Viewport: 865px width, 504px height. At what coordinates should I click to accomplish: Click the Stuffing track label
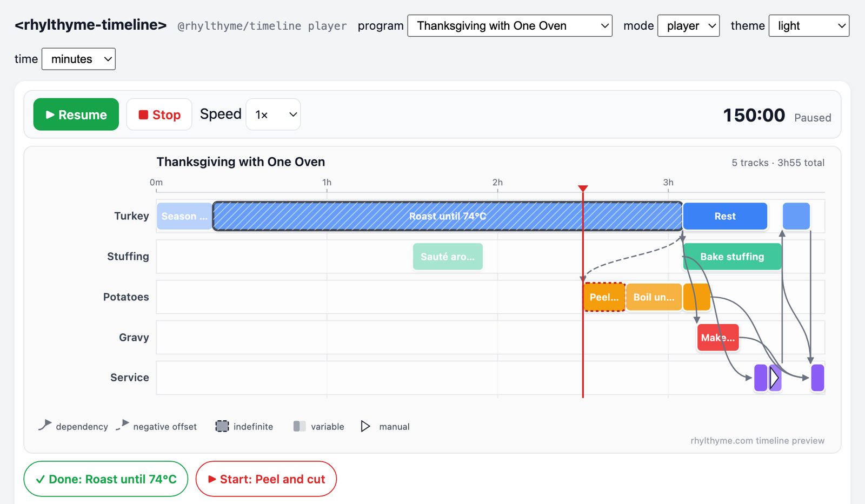click(x=128, y=257)
